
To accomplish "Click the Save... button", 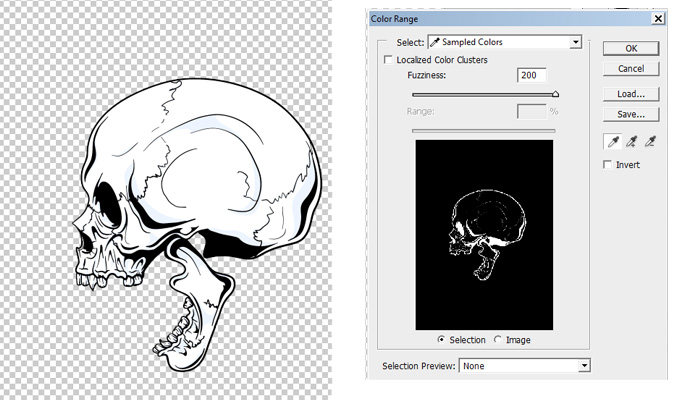I will point(631,114).
